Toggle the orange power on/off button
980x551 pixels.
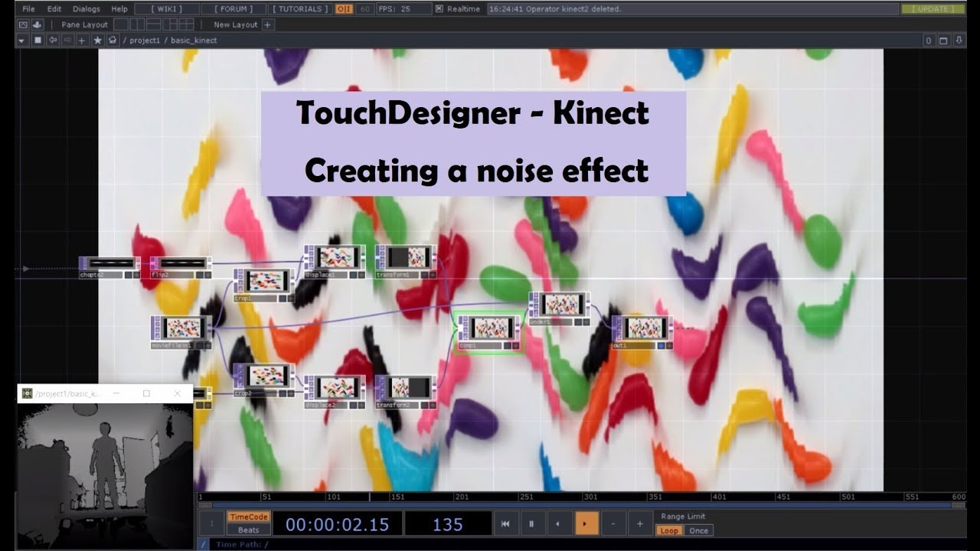tap(344, 8)
